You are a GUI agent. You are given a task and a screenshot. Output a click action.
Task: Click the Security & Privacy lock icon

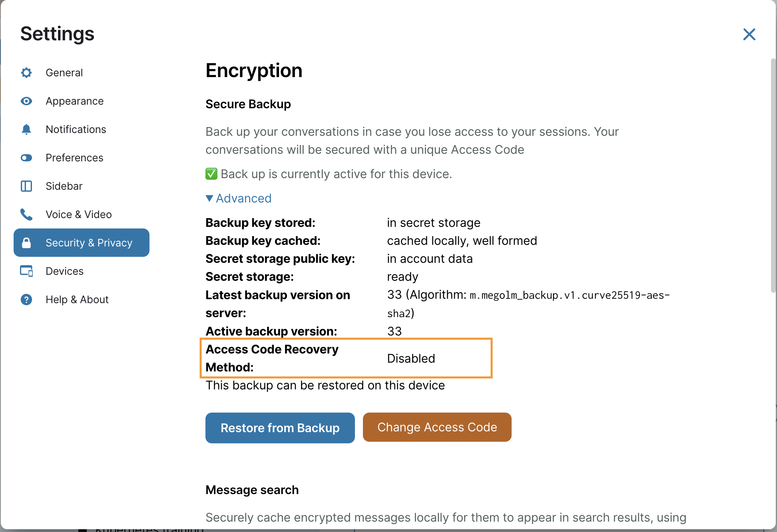click(26, 243)
